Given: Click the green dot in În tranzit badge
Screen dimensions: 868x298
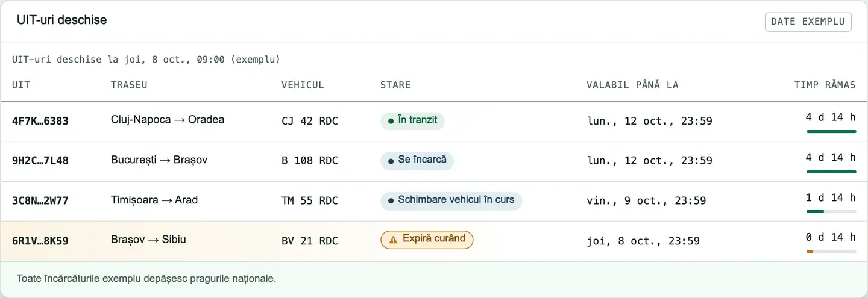Looking at the screenshot, I should 391,121.
